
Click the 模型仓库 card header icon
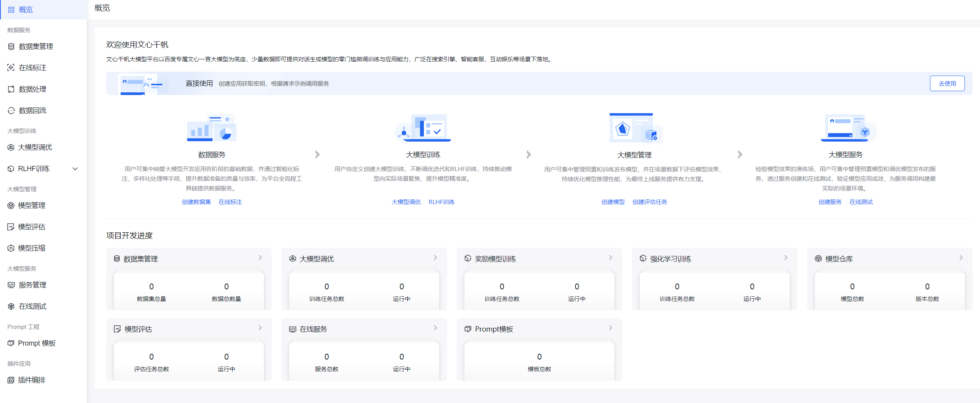[818, 259]
